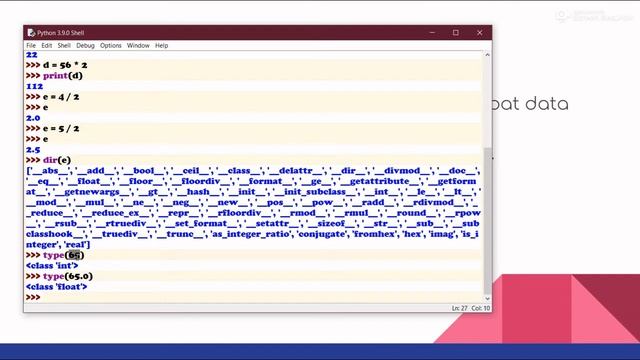
Task: Click the output '112'
Action: [x=34, y=86]
